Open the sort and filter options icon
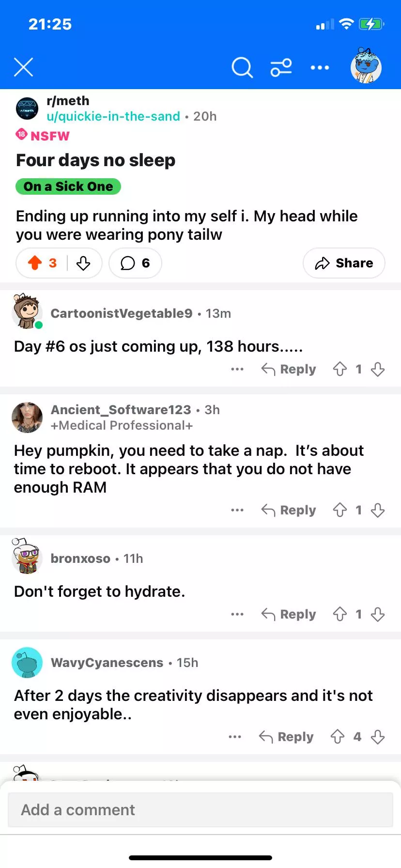 pyautogui.click(x=281, y=68)
